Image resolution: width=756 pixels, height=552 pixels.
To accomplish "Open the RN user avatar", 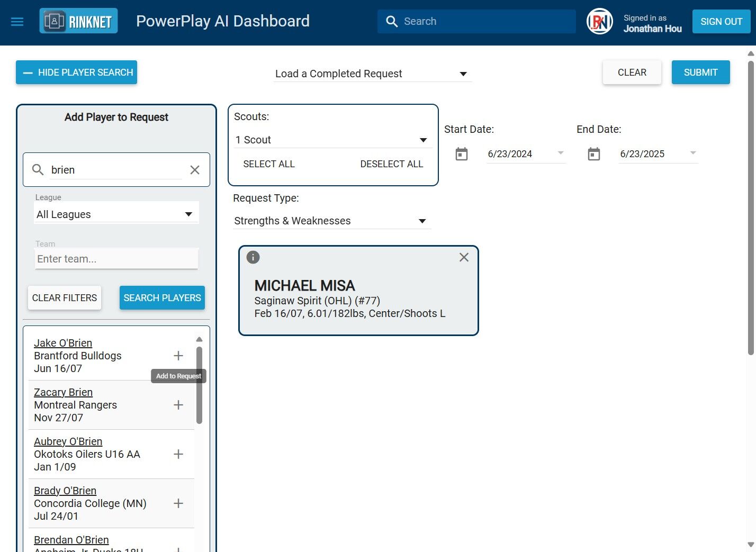I will 600,22.
